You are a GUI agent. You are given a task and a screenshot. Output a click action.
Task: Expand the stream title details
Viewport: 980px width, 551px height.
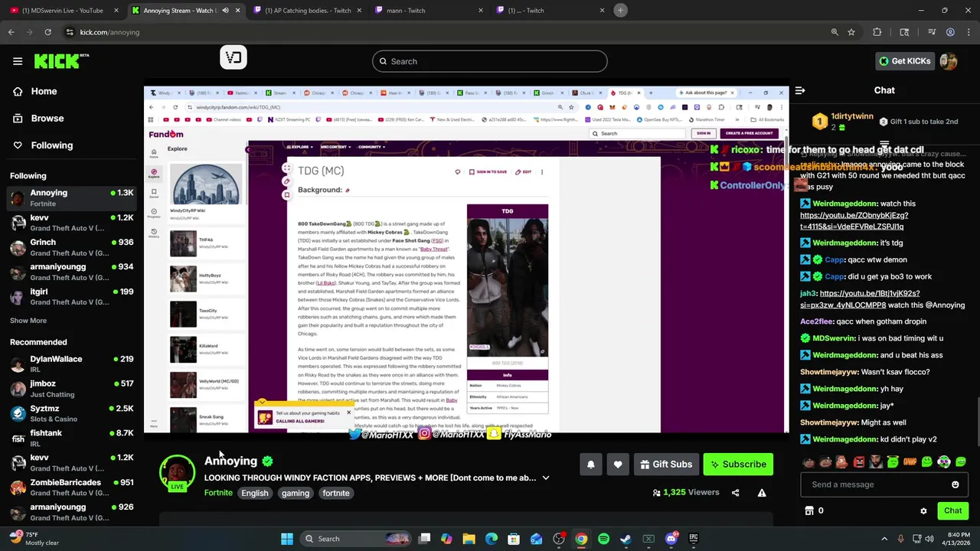tap(546, 478)
